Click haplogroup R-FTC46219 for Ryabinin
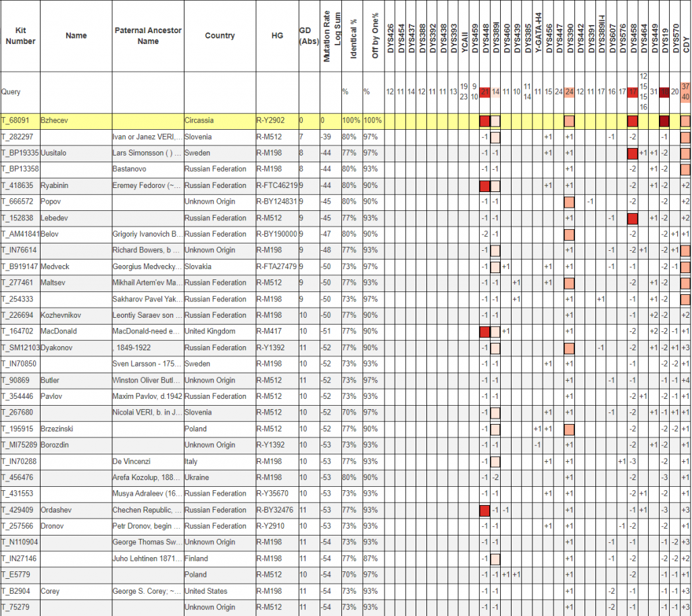Image resolution: width=692 pixels, height=616 pixels. [x=277, y=186]
